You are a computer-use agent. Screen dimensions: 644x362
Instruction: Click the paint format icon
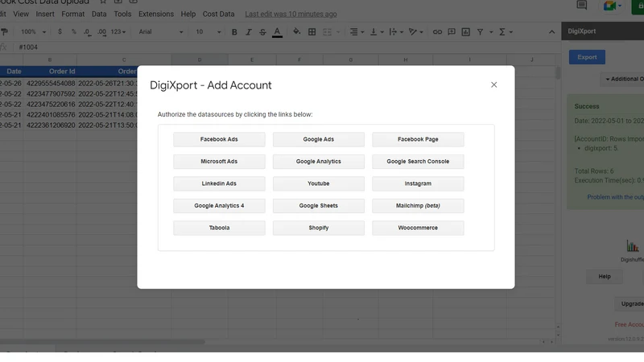click(x=4, y=31)
